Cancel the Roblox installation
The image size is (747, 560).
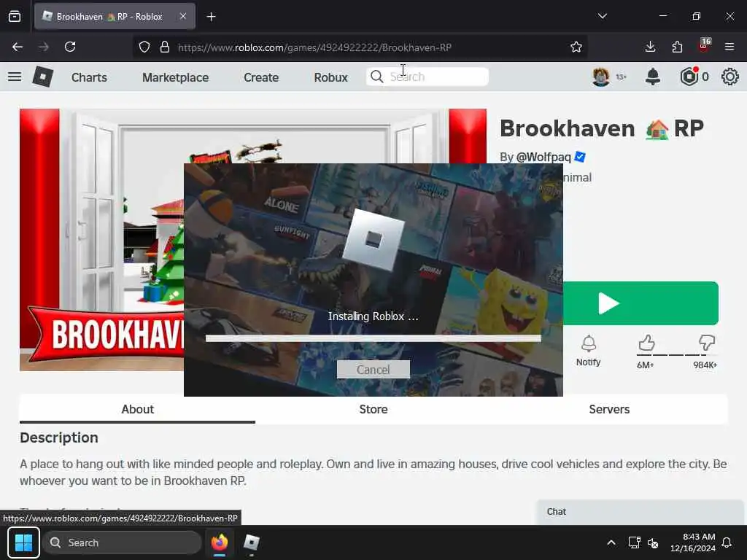click(373, 370)
